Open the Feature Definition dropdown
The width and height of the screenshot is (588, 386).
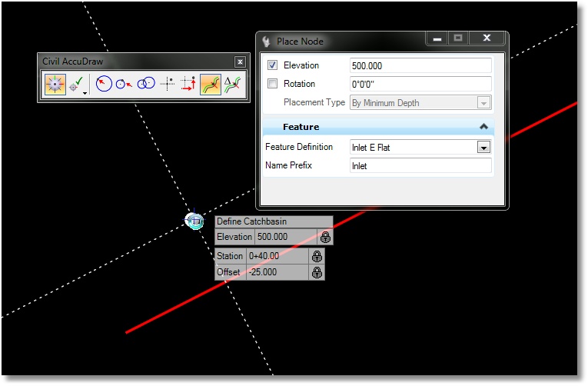click(x=483, y=148)
